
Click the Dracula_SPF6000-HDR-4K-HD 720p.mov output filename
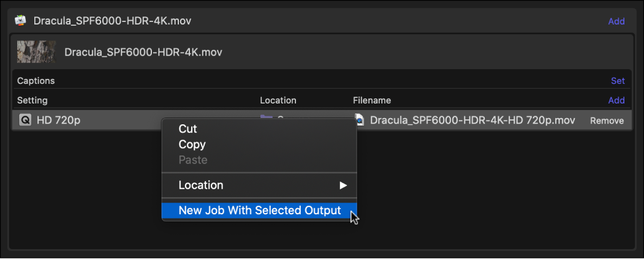point(472,121)
